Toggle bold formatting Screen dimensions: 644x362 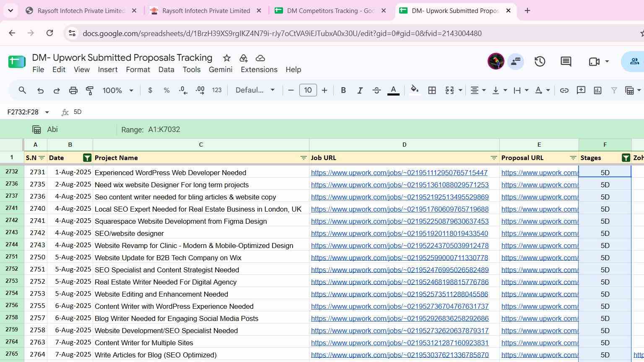[343, 90]
